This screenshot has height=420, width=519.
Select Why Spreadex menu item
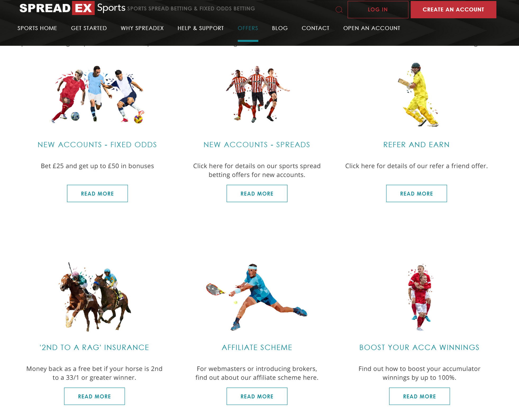pos(142,28)
